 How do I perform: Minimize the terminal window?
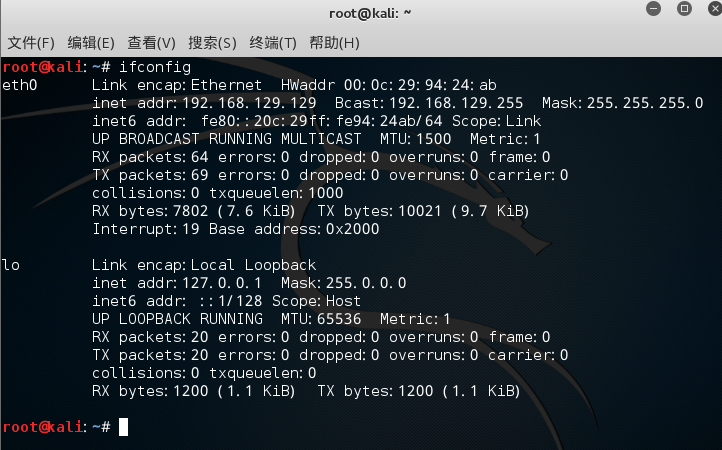click(655, 13)
